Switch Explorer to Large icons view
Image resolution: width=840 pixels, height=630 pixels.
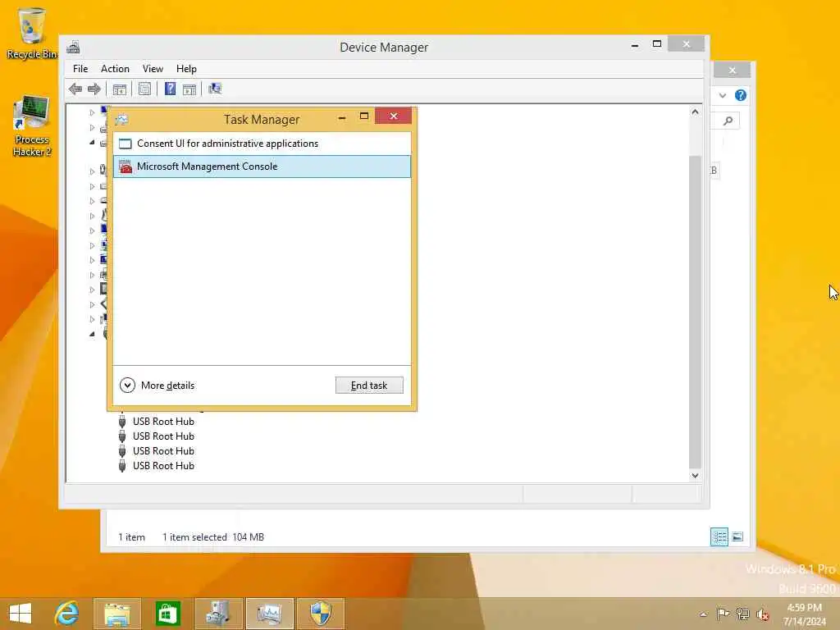click(737, 536)
